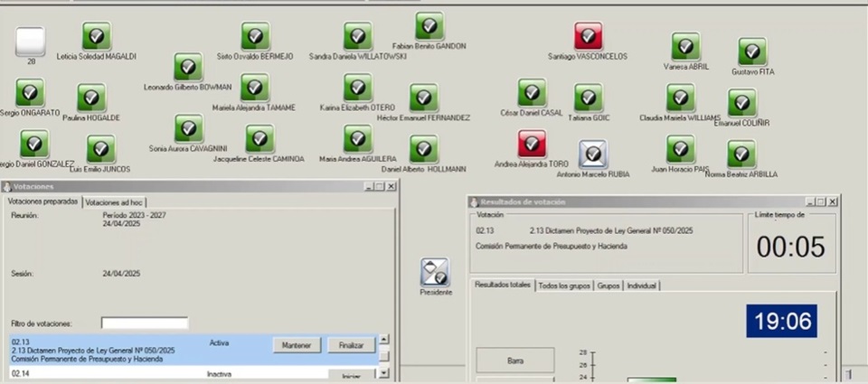Click the Finalizar button
868x384 pixels.
pyautogui.click(x=351, y=345)
